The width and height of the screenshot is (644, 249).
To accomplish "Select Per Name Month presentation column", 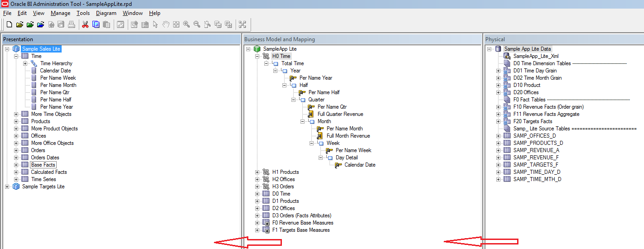I will click(58, 85).
